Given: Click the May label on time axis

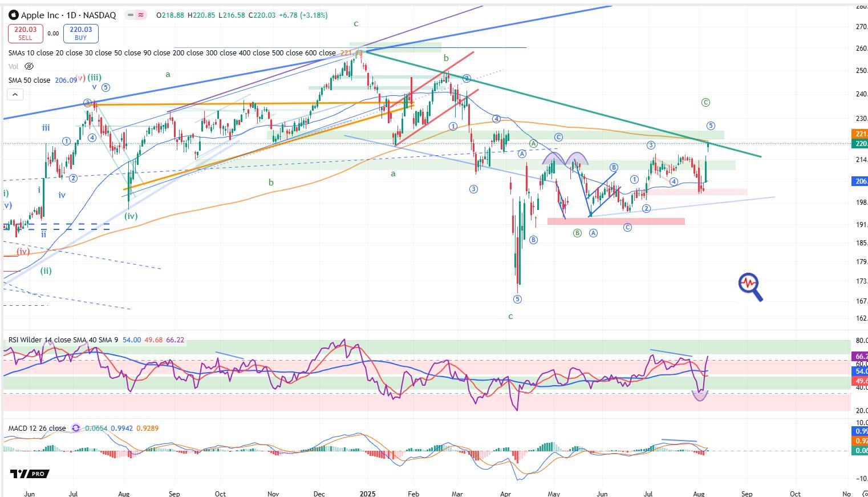Looking at the screenshot, I should click(553, 494).
